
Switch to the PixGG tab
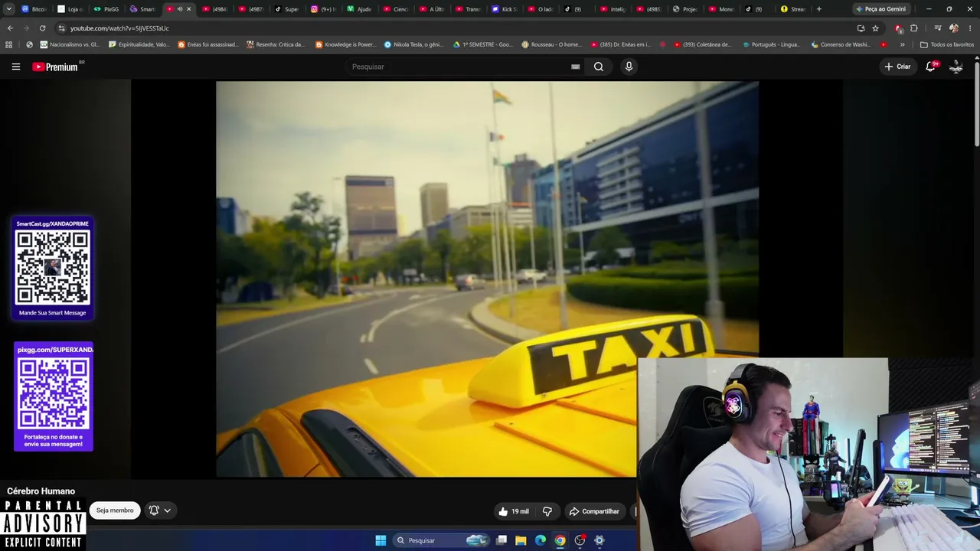[x=106, y=9]
